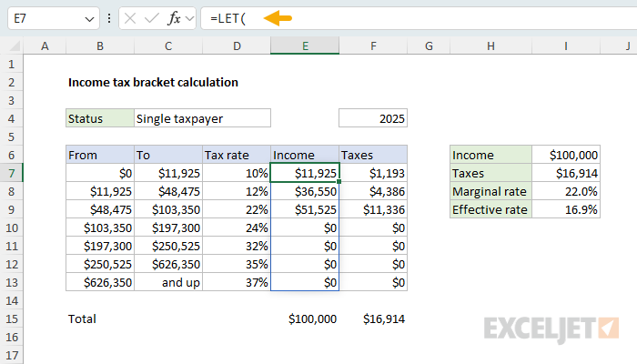Select the effective rate value 16.9%

click(x=566, y=209)
